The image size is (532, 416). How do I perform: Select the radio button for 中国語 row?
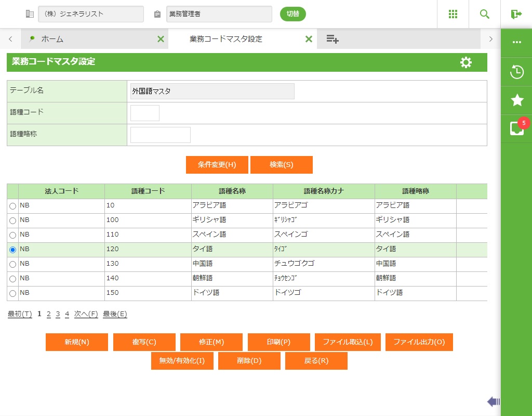13,264
